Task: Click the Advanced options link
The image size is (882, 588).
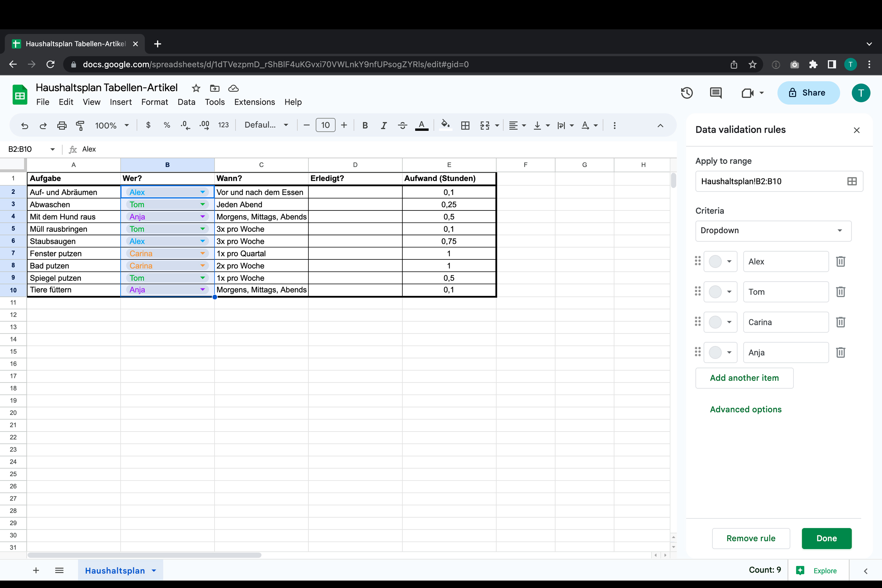Action: (x=746, y=410)
